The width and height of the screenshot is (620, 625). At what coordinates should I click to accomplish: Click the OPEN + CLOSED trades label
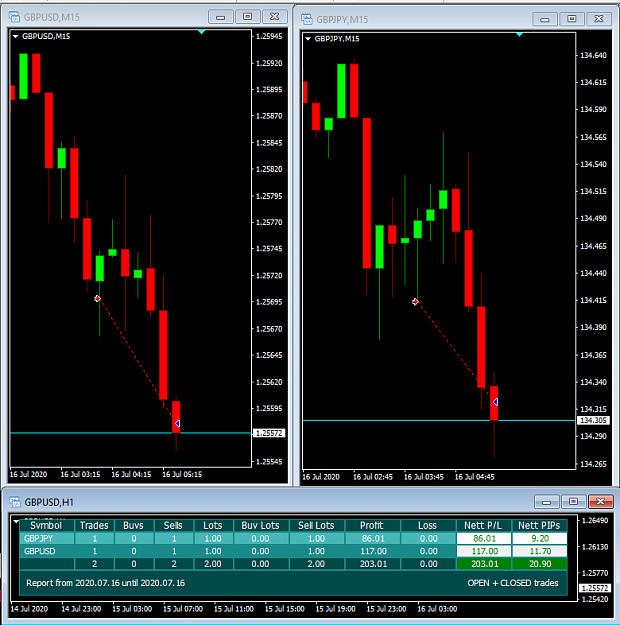(x=513, y=583)
